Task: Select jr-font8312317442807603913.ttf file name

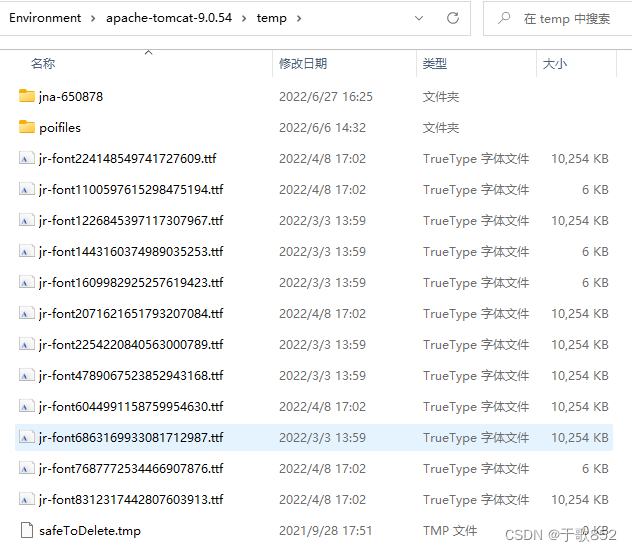Action: (x=131, y=500)
